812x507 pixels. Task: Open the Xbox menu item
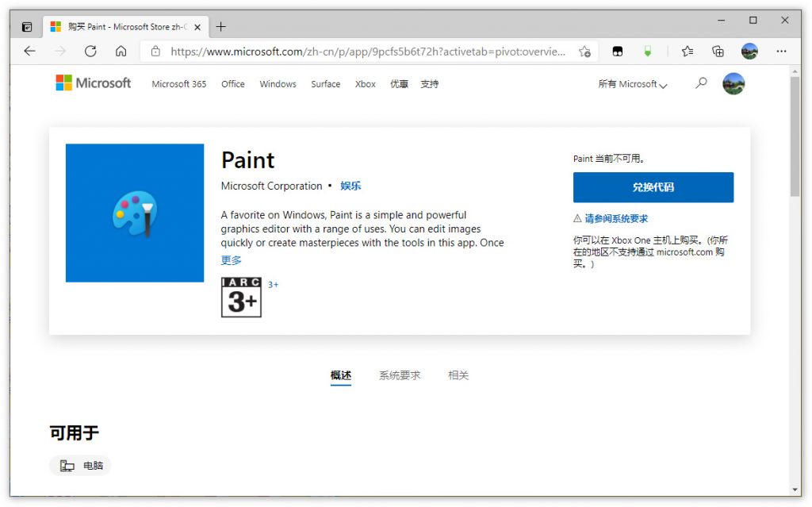(365, 84)
